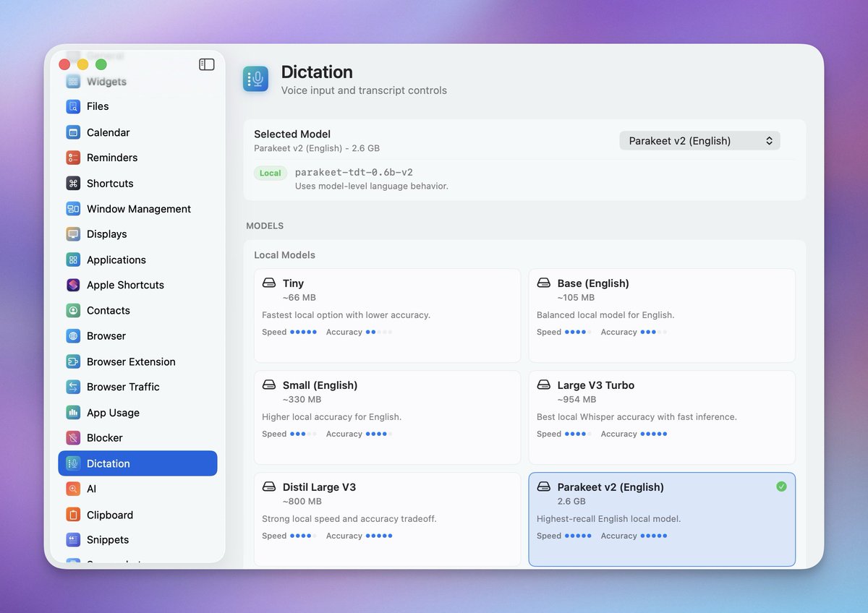868x613 pixels.
Task: Click the Contacts person icon
Action: tap(73, 311)
